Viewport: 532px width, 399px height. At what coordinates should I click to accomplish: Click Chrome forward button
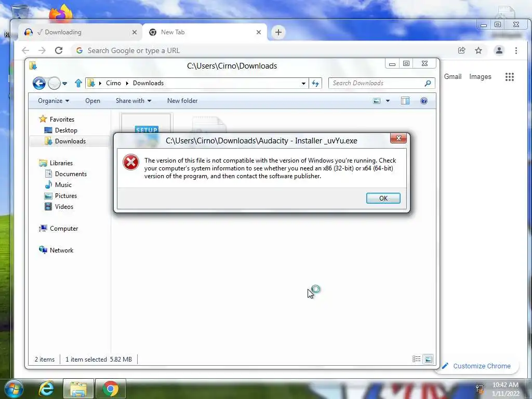(42, 50)
